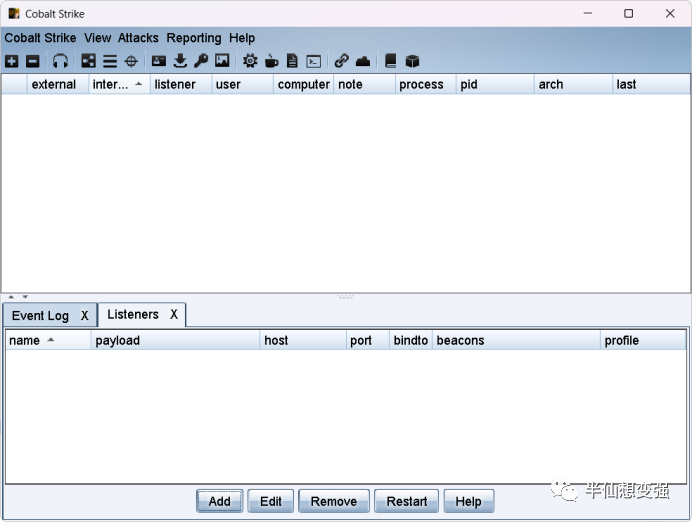Open the View menu
Image resolution: width=692 pixels, height=522 pixels.
click(98, 38)
